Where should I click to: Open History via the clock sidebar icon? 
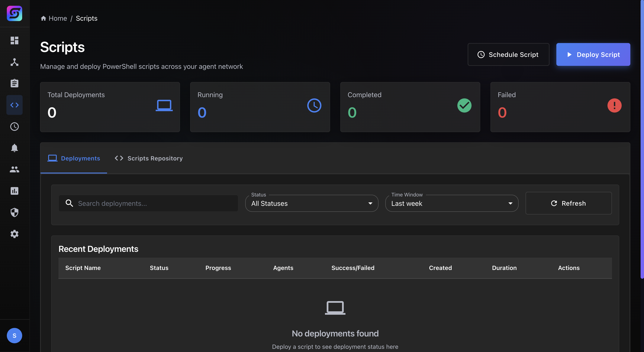(x=14, y=126)
